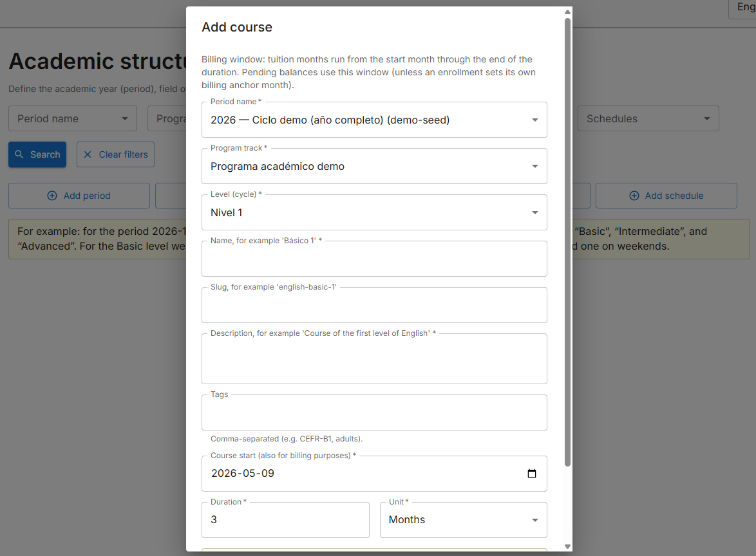Click the Duration field with value 3
756x556 pixels.
(x=285, y=520)
